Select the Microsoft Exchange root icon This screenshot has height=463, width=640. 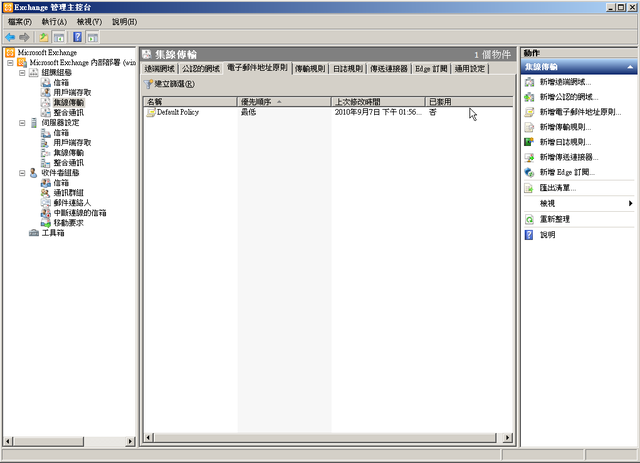pyautogui.click(x=10, y=53)
